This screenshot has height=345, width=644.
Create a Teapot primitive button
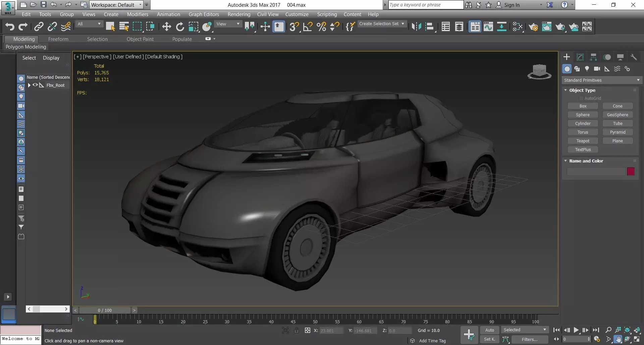(x=583, y=141)
